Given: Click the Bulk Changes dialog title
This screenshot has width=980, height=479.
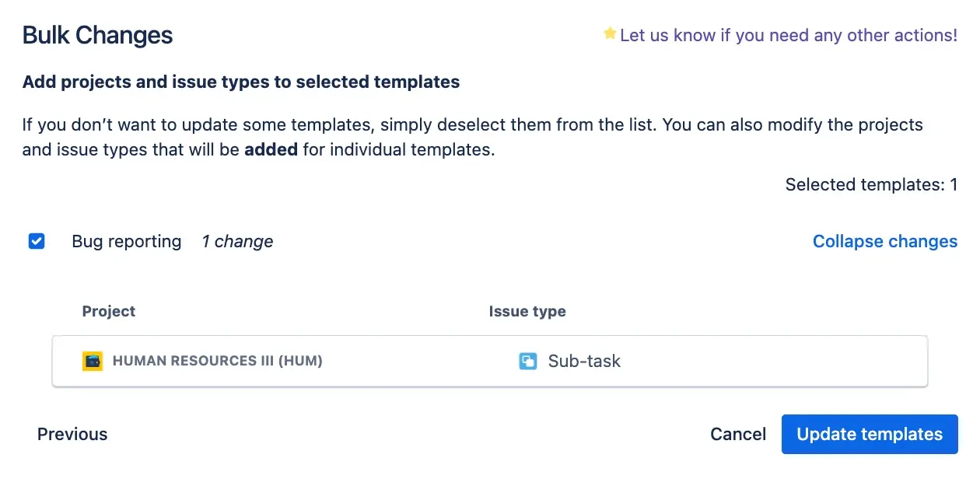Looking at the screenshot, I should click(97, 35).
